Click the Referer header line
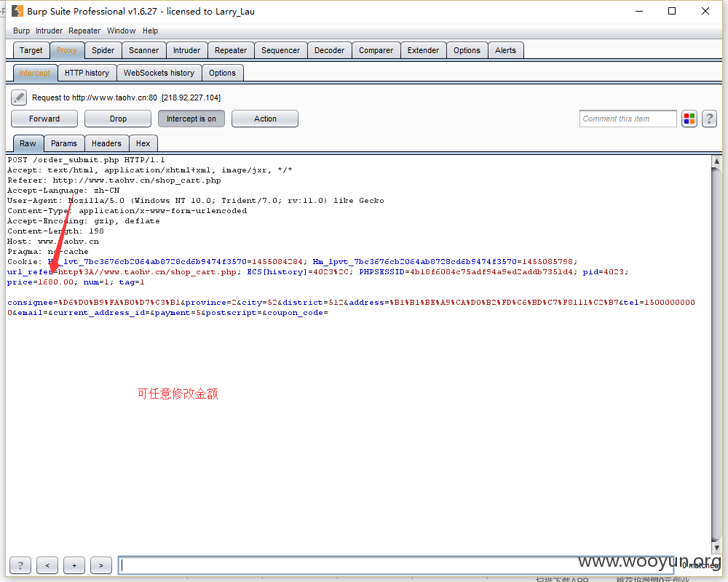Screen dimensions: 728x582 (x=114, y=180)
